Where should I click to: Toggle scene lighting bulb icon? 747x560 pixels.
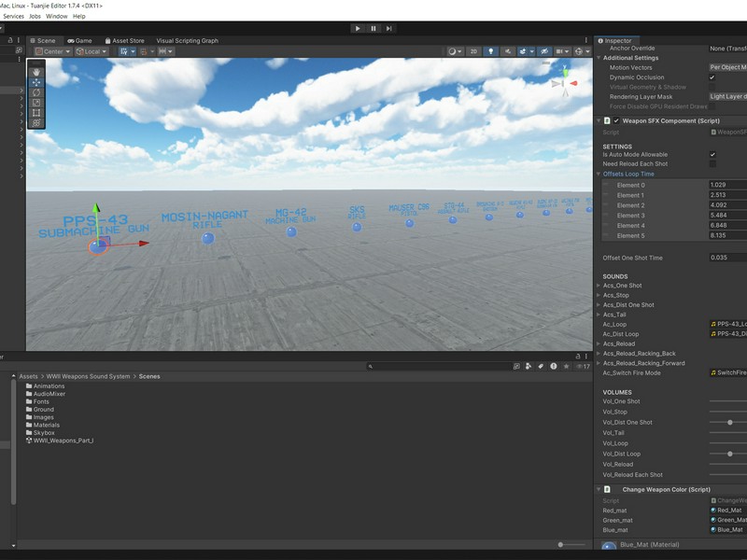(491, 51)
